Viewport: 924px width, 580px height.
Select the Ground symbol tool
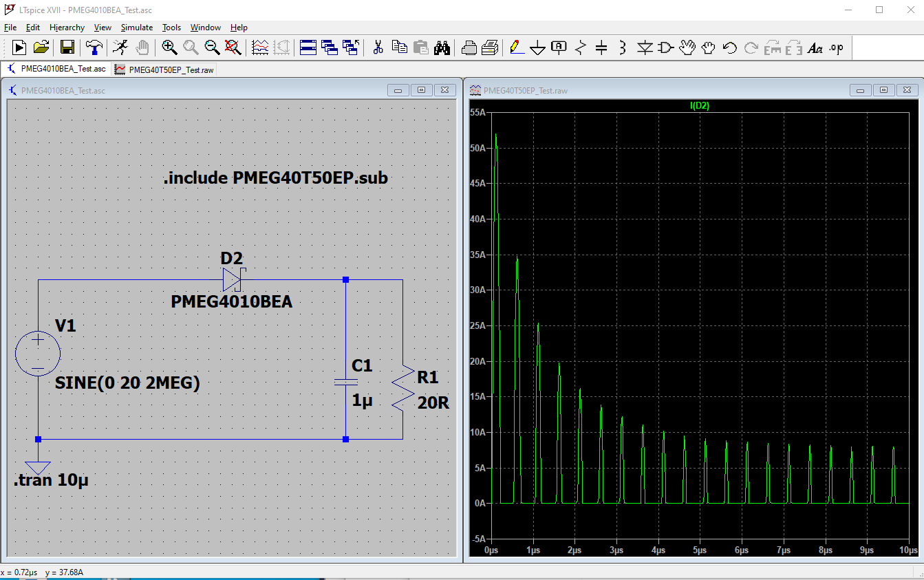537,47
